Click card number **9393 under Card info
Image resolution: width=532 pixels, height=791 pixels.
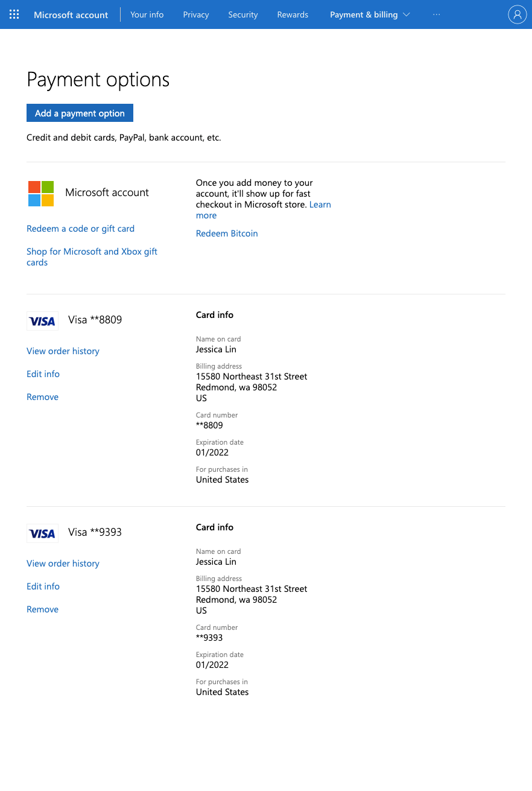[x=209, y=638]
